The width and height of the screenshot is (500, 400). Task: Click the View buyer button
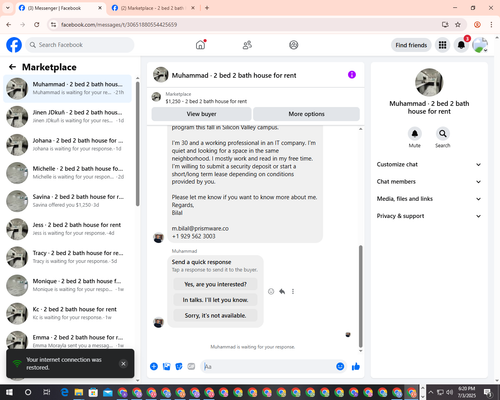click(201, 114)
